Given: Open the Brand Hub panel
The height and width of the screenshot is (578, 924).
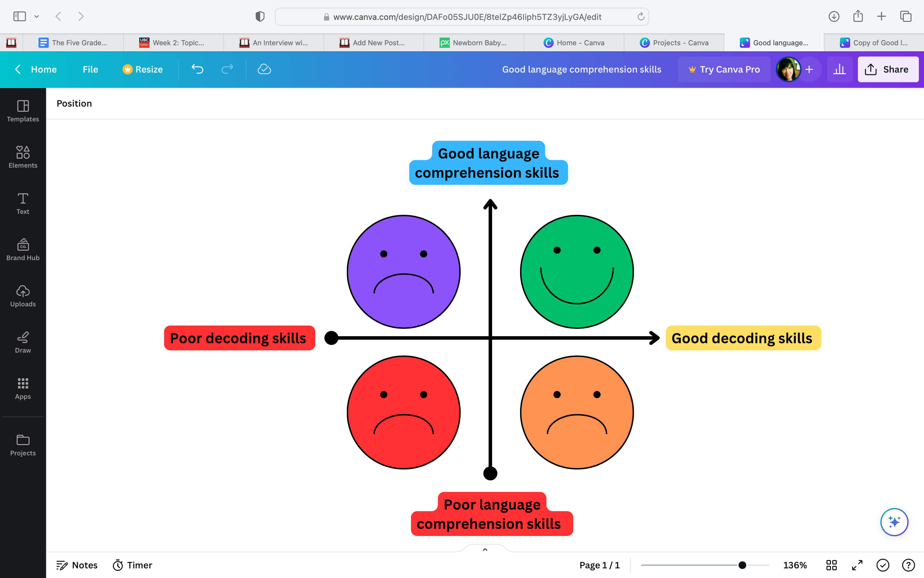Looking at the screenshot, I should click(23, 250).
